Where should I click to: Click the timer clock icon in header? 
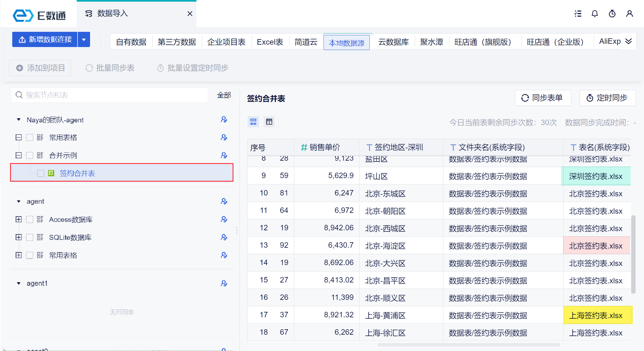pos(612,14)
